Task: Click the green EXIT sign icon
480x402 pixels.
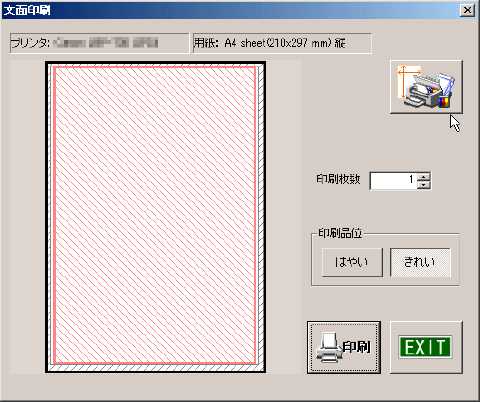Action: tap(426, 347)
